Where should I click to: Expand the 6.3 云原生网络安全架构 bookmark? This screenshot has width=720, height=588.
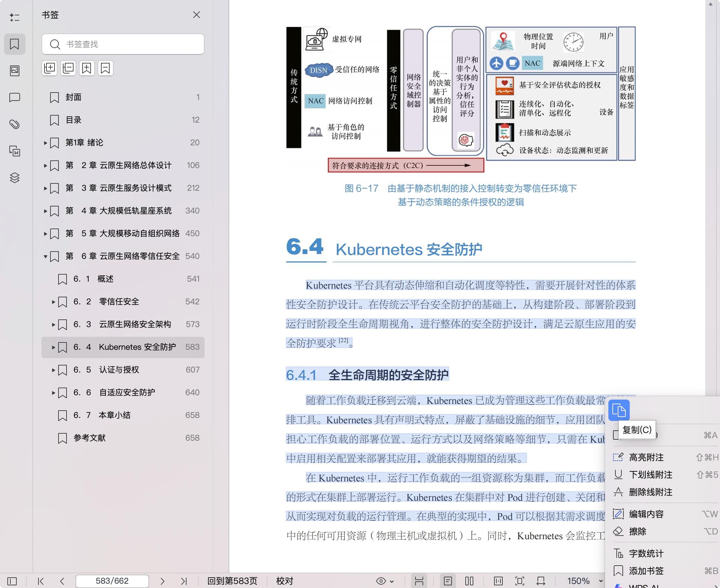(x=53, y=324)
